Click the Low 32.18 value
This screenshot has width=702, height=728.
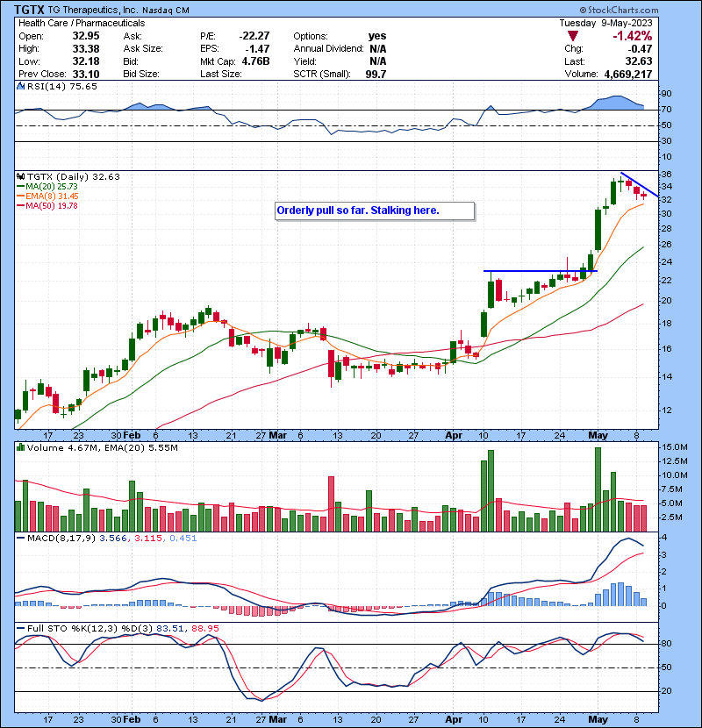[x=86, y=61]
